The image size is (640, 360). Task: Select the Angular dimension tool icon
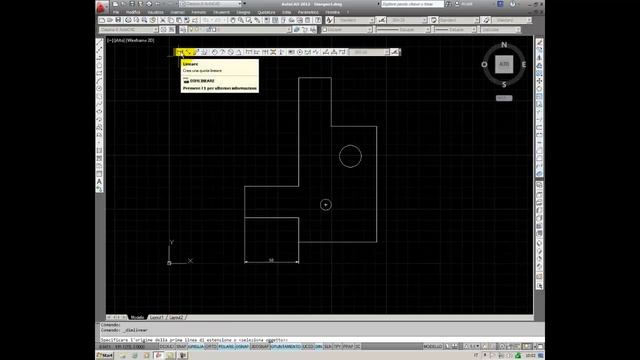point(239,52)
